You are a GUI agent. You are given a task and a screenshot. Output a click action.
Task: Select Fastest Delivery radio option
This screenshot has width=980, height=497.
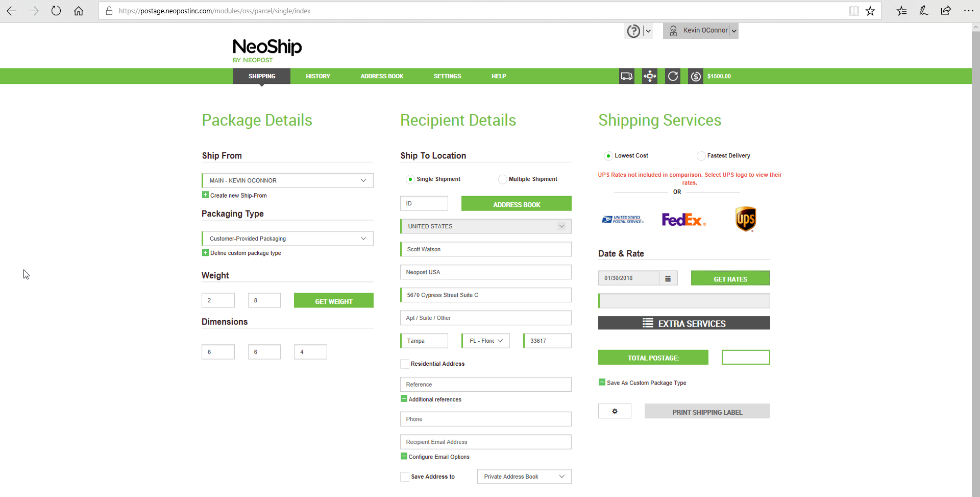coord(701,156)
